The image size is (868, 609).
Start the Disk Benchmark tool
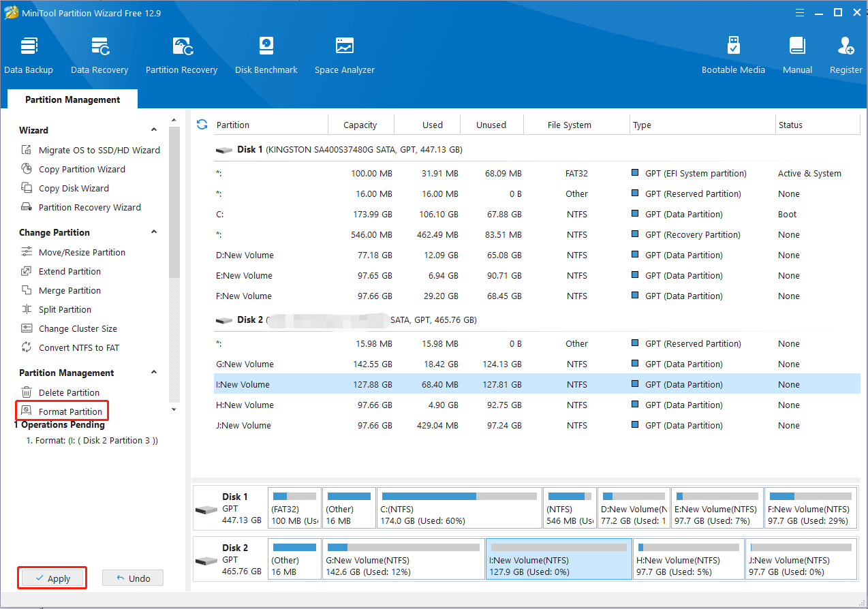point(266,56)
